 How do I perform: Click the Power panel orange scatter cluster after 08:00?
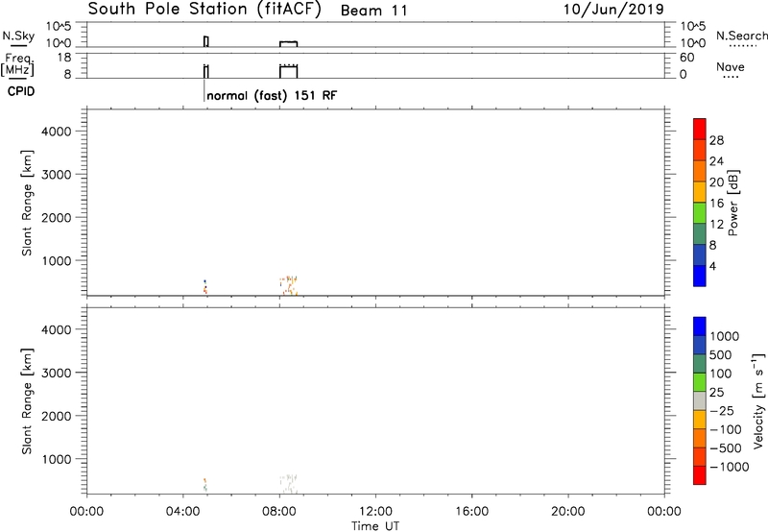pyautogui.click(x=289, y=285)
